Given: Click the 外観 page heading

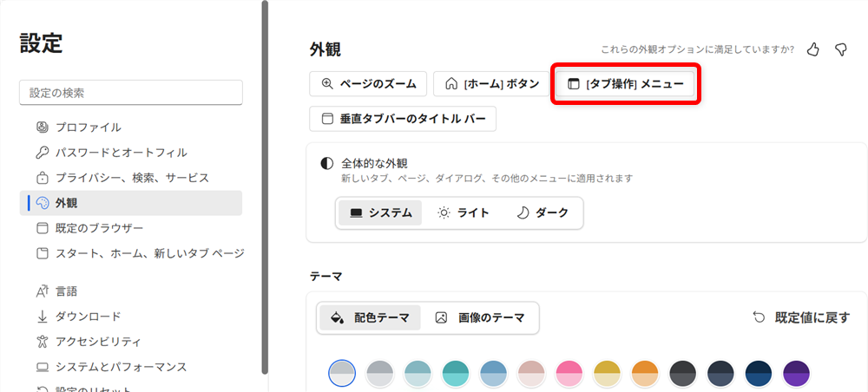Looking at the screenshot, I should tap(325, 49).
